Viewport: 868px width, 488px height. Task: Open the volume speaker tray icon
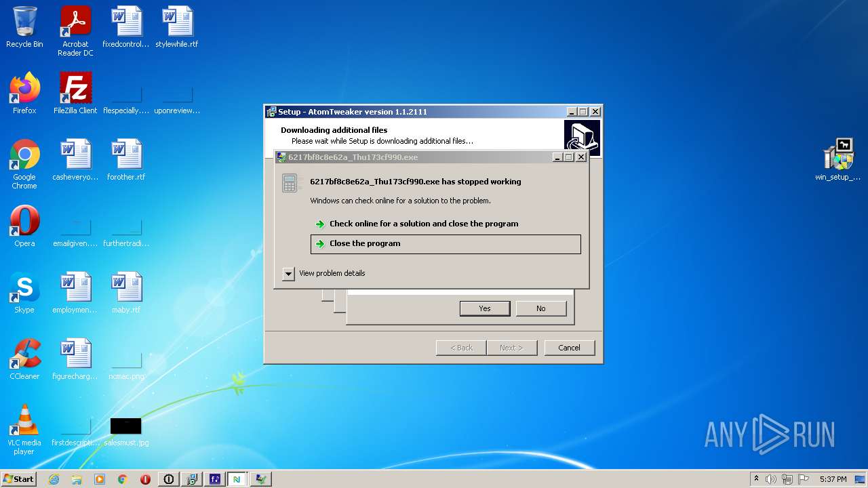tap(771, 479)
